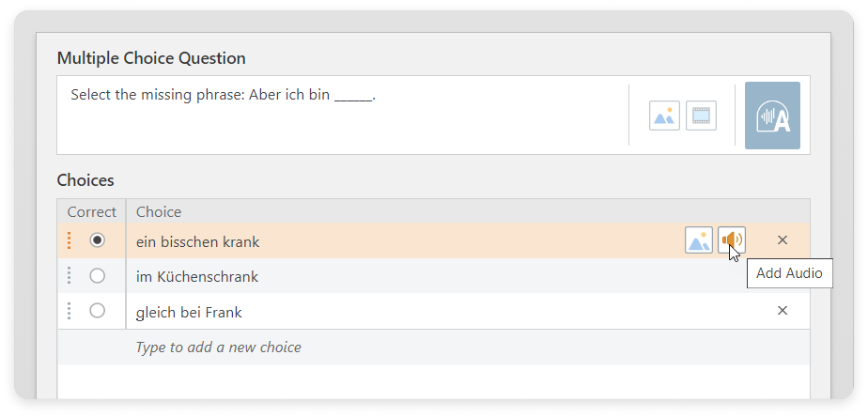Image resolution: width=868 pixels, height=417 pixels.
Task: Edit the 'ein bisschen krank' choice text
Action: (197, 242)
